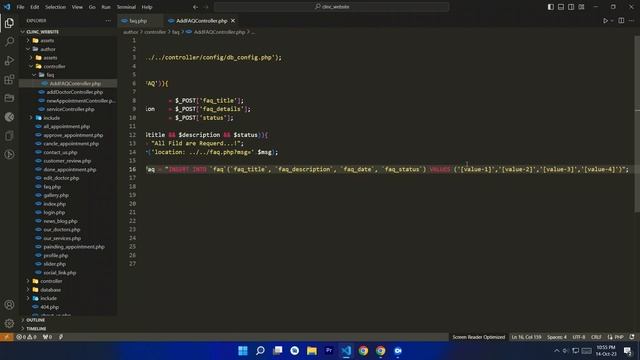Open addDoctorController.php in explorer
The image size is (640, 360).
pos(75,92)
